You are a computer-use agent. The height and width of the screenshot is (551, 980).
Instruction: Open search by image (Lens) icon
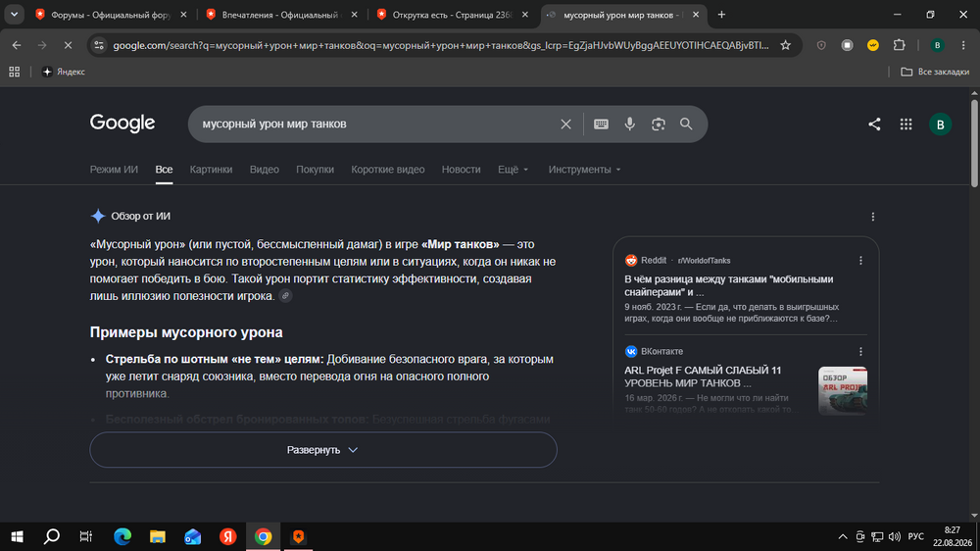tap(659, 124)
